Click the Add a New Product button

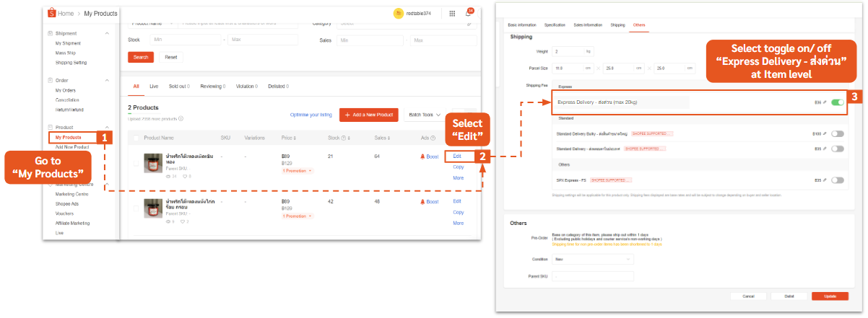[x=368, y=115]
